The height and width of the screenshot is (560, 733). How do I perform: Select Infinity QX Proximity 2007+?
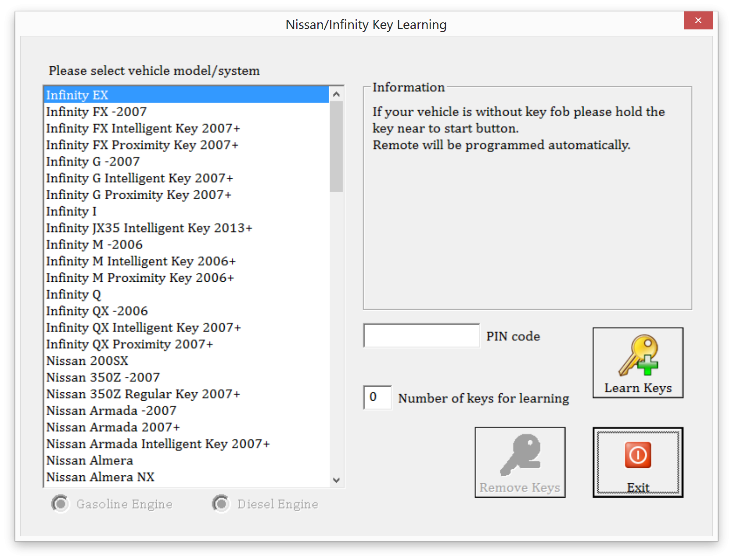point(187,344)
